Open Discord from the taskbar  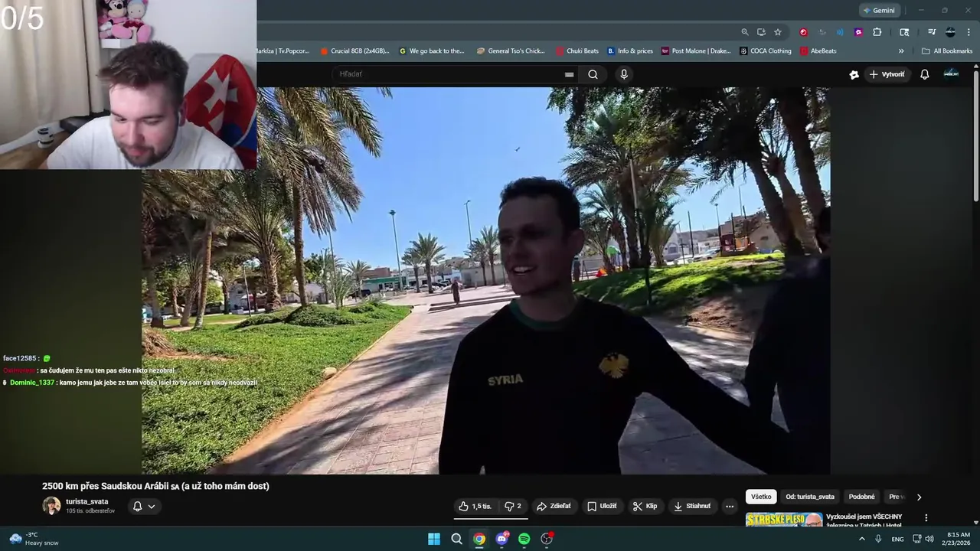501,539
